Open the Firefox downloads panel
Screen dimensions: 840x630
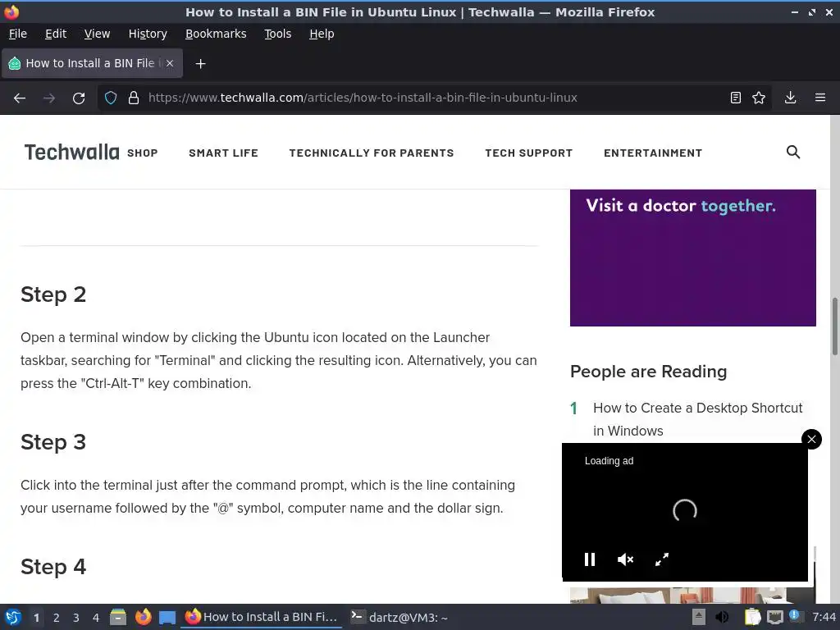[790, 98]
